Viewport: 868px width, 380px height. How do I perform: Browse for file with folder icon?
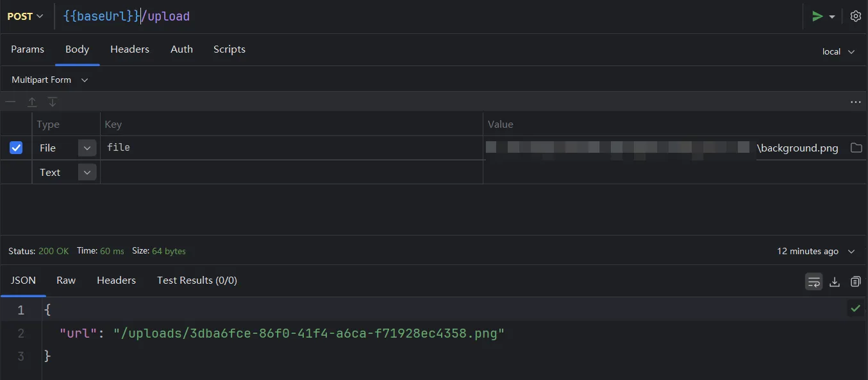pyautogui.click(x=856, y=148)
